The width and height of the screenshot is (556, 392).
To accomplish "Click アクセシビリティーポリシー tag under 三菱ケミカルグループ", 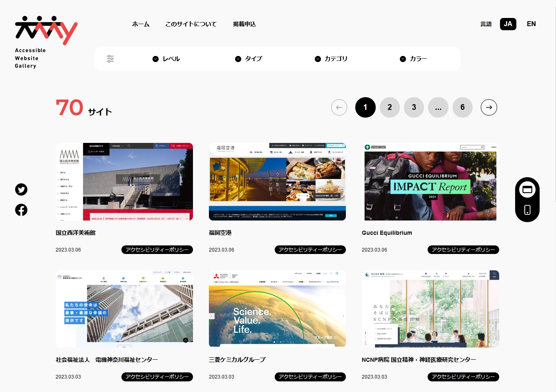I will (310, 376).
